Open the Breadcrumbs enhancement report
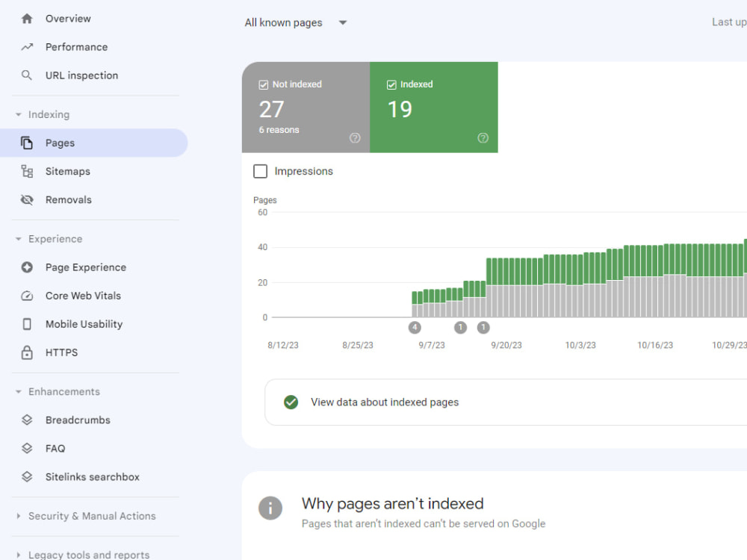747x560 pixels. [78, 420]
